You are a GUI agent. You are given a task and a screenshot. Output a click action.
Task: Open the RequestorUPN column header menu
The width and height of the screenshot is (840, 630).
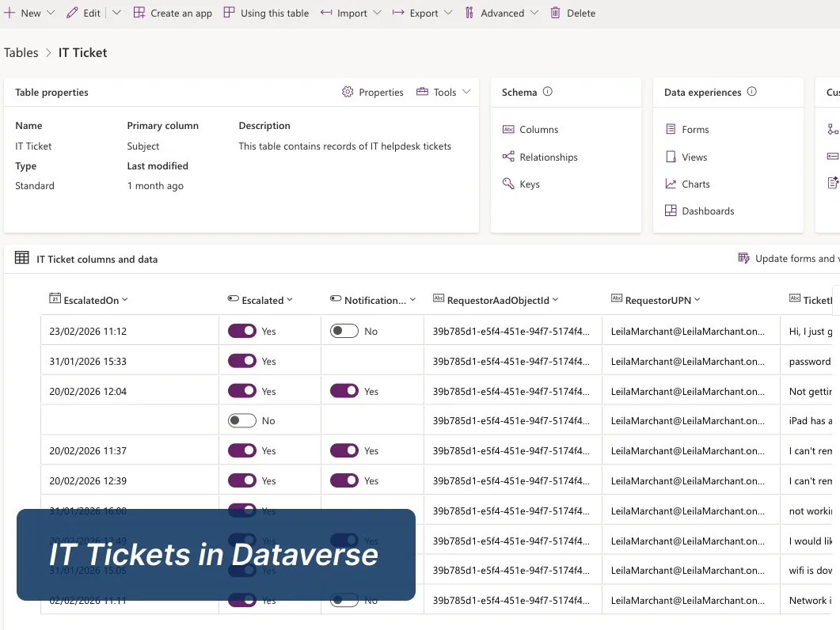point(697,299)
